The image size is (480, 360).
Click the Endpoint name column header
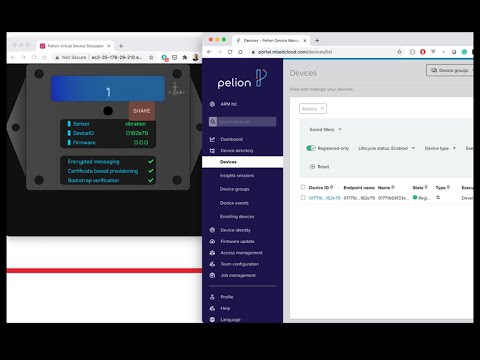pyautogui.click(x=359, y=187)
